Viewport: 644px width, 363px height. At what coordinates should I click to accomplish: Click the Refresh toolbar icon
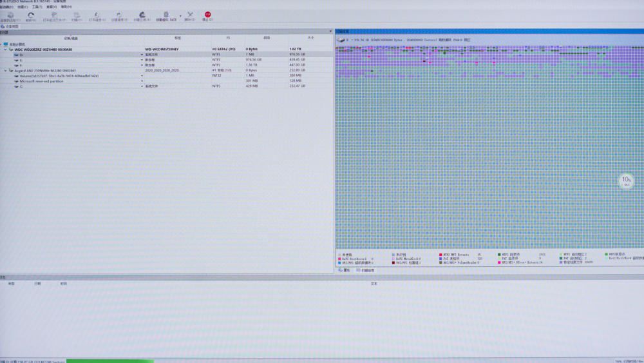[31, 15]
